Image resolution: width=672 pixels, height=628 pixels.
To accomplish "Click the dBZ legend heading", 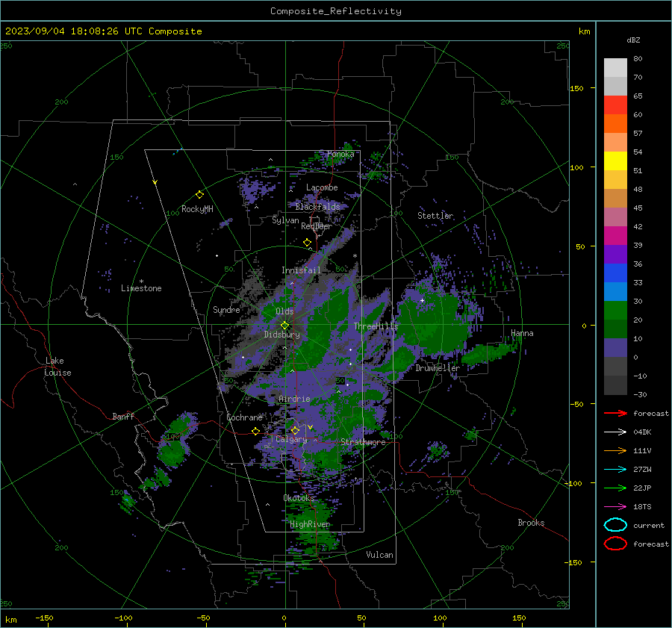I will click(x=633, y=40).
